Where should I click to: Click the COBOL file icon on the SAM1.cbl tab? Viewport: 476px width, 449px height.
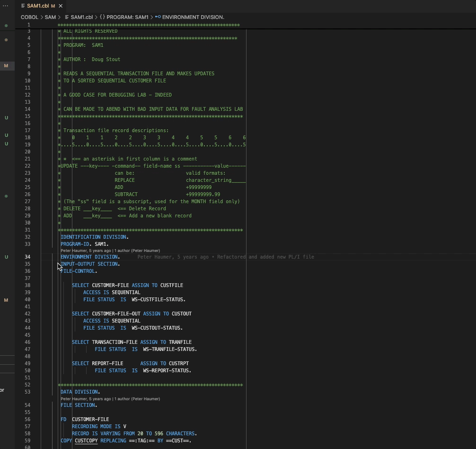(x=22, y=6)
